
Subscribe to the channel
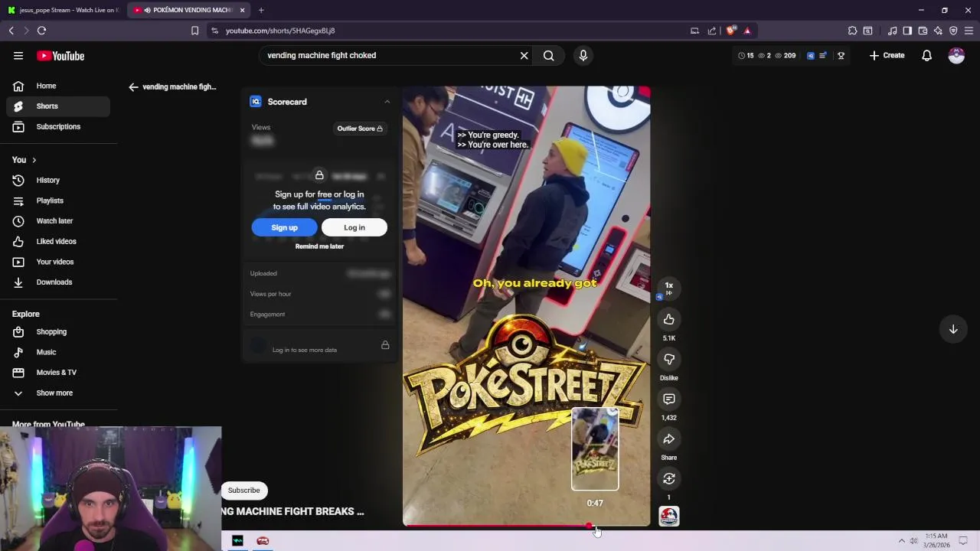click(243, 491)
